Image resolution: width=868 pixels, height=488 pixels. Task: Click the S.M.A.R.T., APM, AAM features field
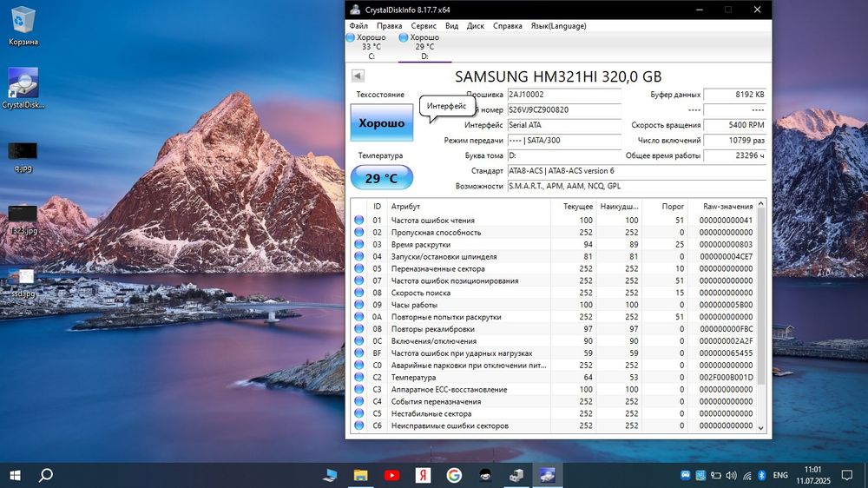click(636, 186)
